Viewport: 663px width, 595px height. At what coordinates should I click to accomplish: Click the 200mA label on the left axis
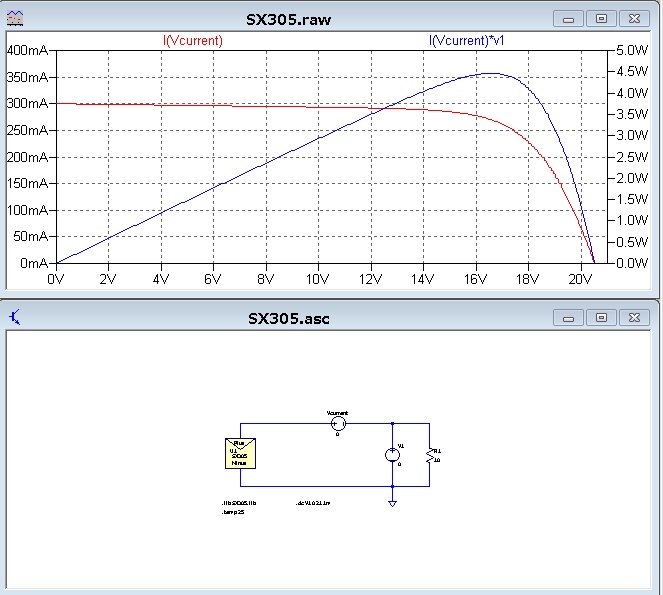pos(27,157)
